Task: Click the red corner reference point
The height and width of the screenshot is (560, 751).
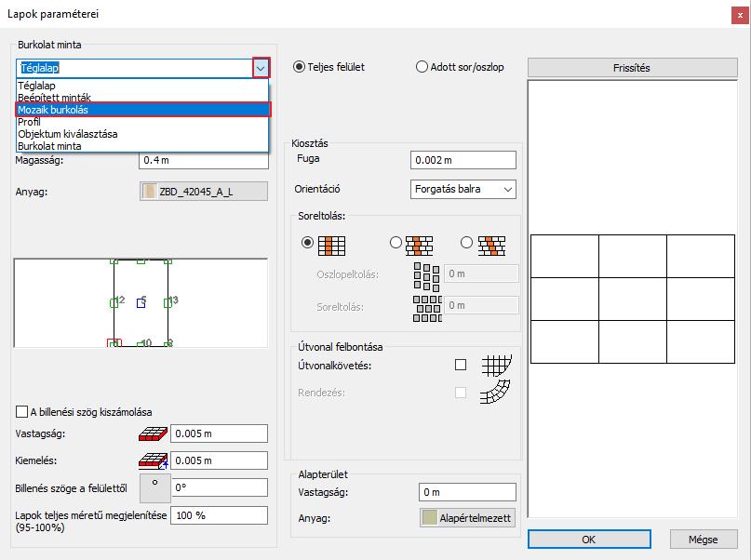Action: 114,342
